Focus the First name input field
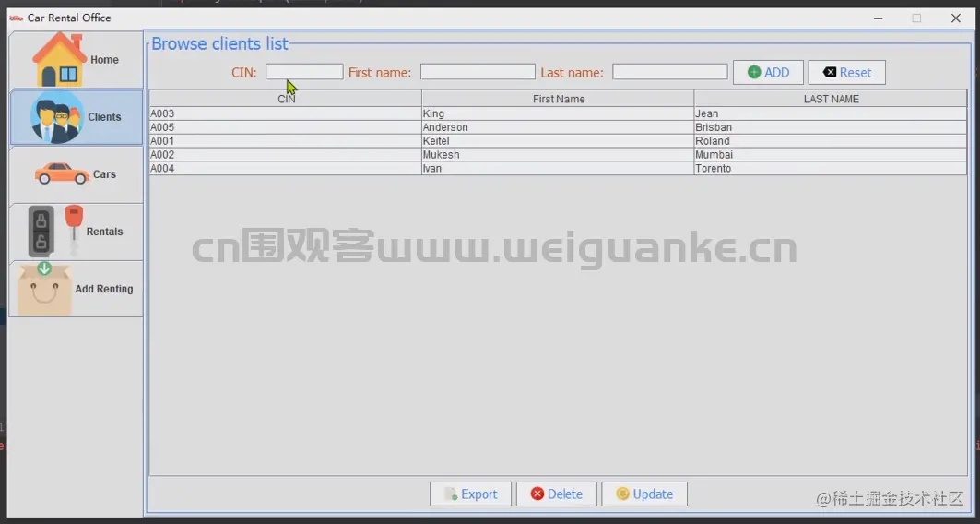The height and width of the screenshot is (524, 980). (x=478, y=72)
